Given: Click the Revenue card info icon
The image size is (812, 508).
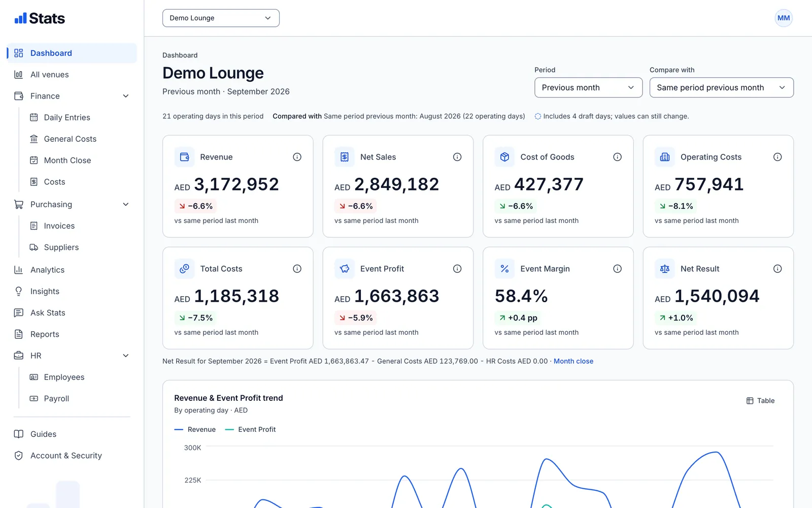Looking at the screenshot, I should pyautogui.click(x=297, y=157).
